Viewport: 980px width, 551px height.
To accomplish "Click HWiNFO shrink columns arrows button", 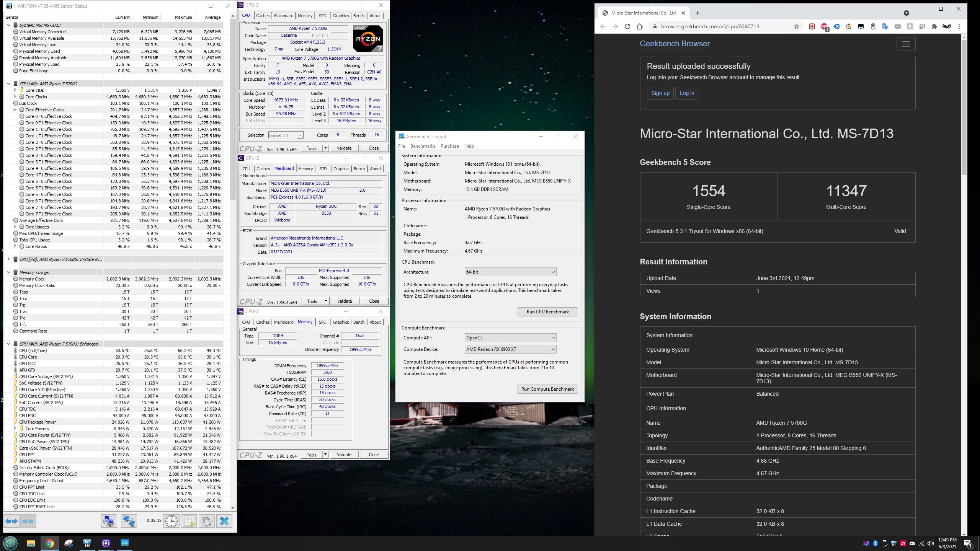I will coord(28,521).
